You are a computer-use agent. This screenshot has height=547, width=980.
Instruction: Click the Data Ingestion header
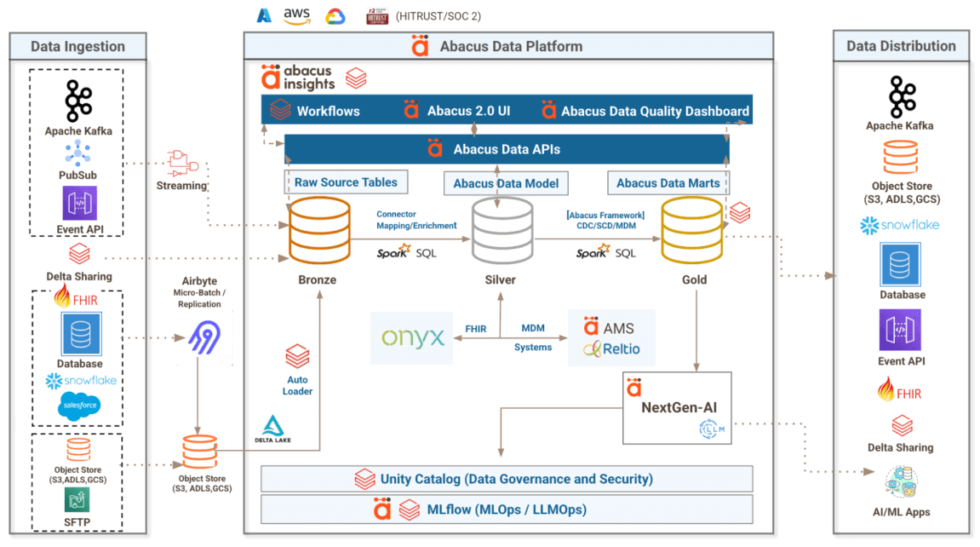point(78,46)
